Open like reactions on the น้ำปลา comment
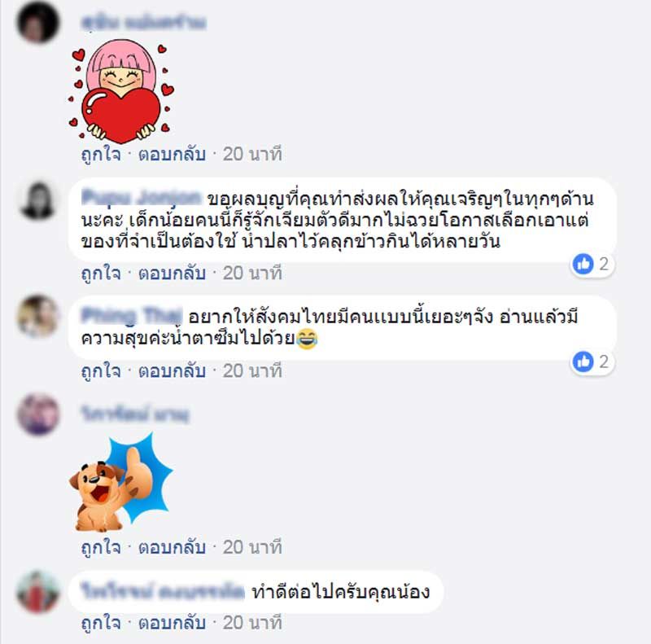The width and height of the screenshot is (651, 644). click(592, 264)
